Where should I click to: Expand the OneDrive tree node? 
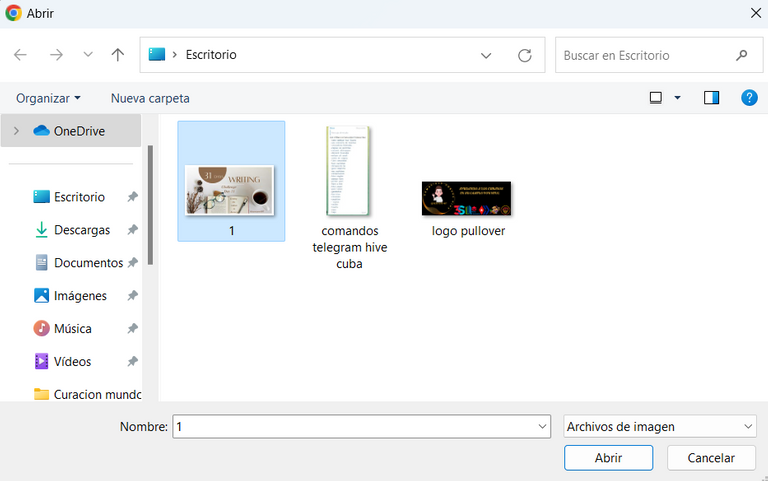[x=16, y=131]
